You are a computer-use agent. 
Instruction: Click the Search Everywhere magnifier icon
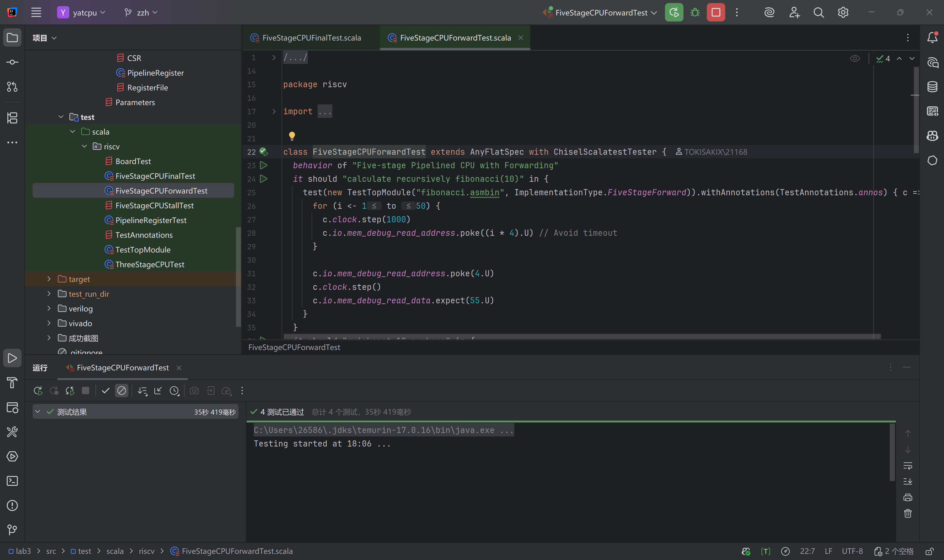coord(818,13)
